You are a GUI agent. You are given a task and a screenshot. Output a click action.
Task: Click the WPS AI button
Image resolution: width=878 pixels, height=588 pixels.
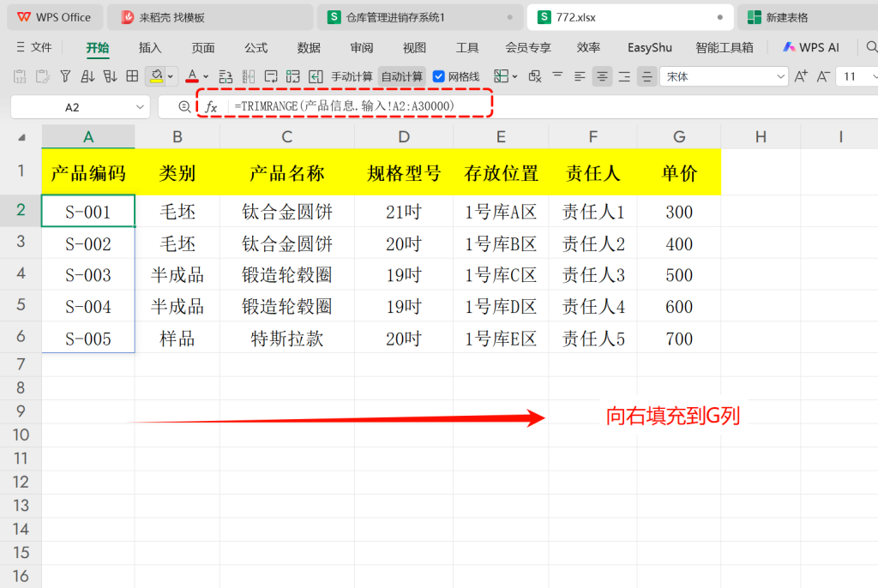coord(811,48)
